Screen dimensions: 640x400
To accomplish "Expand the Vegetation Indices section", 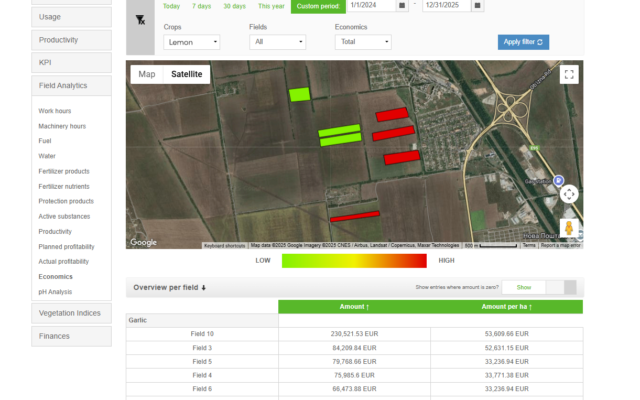I will (71, 313).
